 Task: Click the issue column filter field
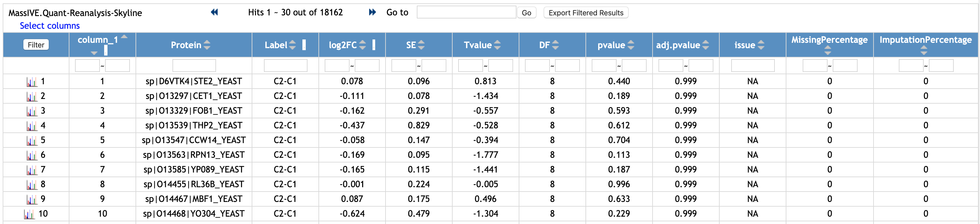click(752, 66)
